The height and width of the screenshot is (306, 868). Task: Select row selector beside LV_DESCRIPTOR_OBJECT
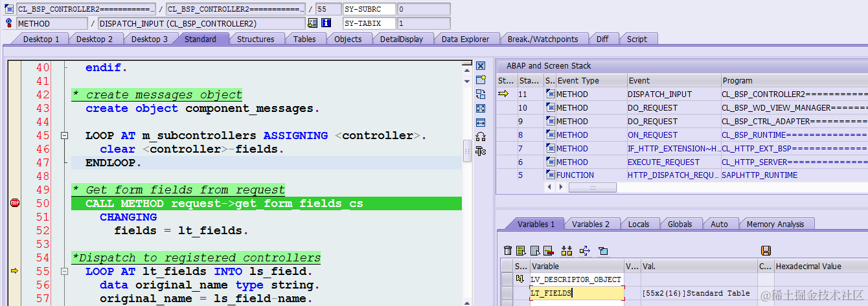[x=506, y=279]
